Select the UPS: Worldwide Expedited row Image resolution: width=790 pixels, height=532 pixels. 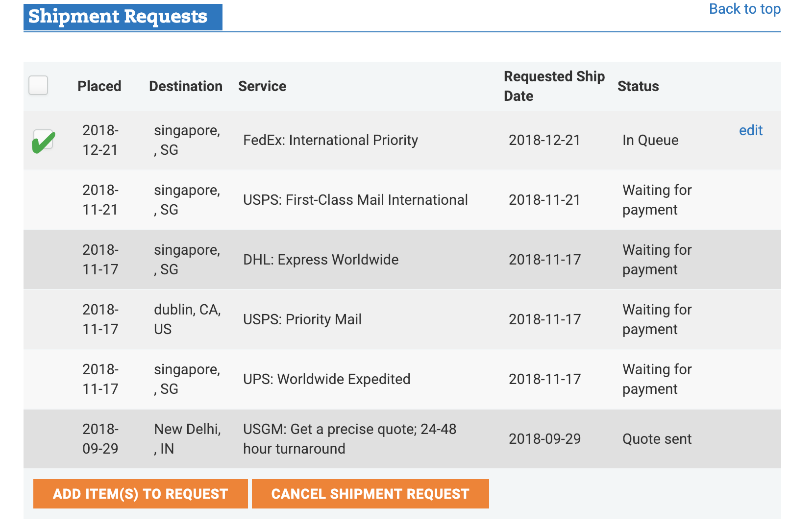pos(326,379)
